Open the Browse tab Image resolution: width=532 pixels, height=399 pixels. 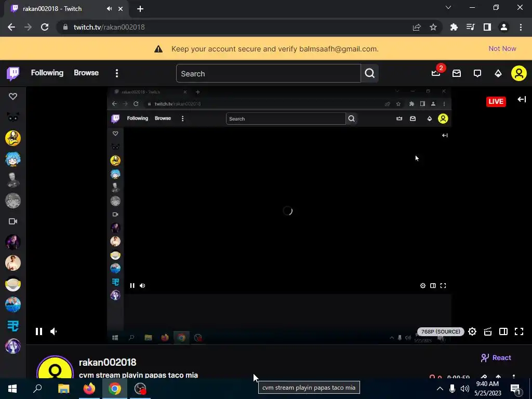pos(86,73)
